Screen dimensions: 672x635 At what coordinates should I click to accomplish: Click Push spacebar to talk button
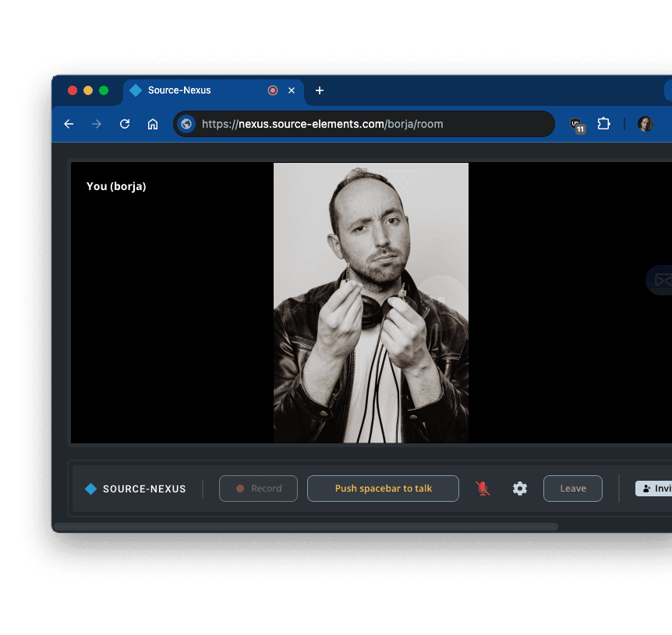[383, 489]
